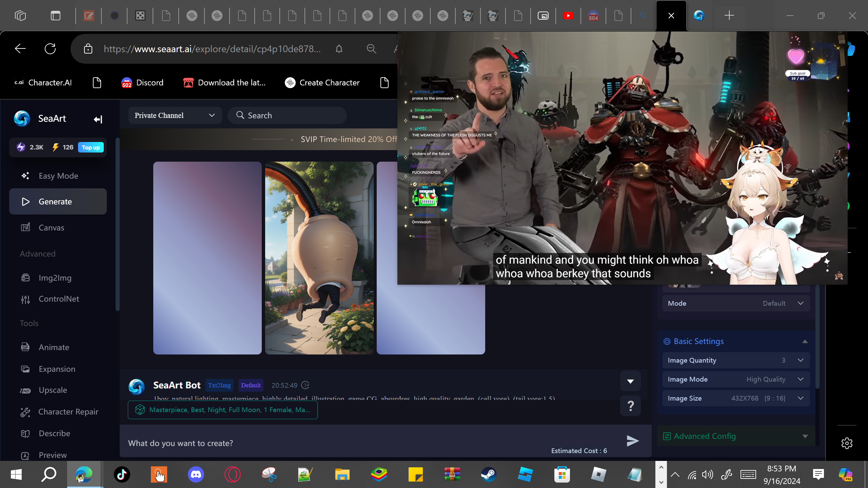868x488 pixels.
Task: Open the Microsoft Store from taskbar
Action: coord(562,474)
